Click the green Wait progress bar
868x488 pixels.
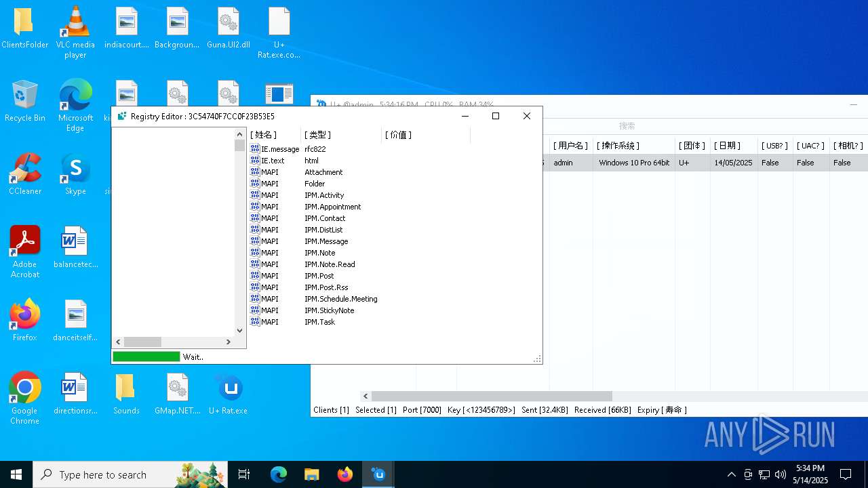tap(146, 357)
